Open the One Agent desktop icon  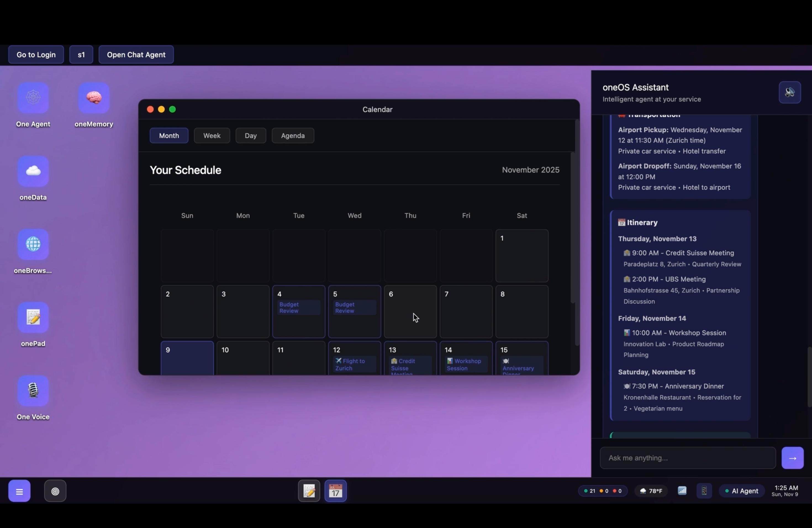click(x=33, y=98)
